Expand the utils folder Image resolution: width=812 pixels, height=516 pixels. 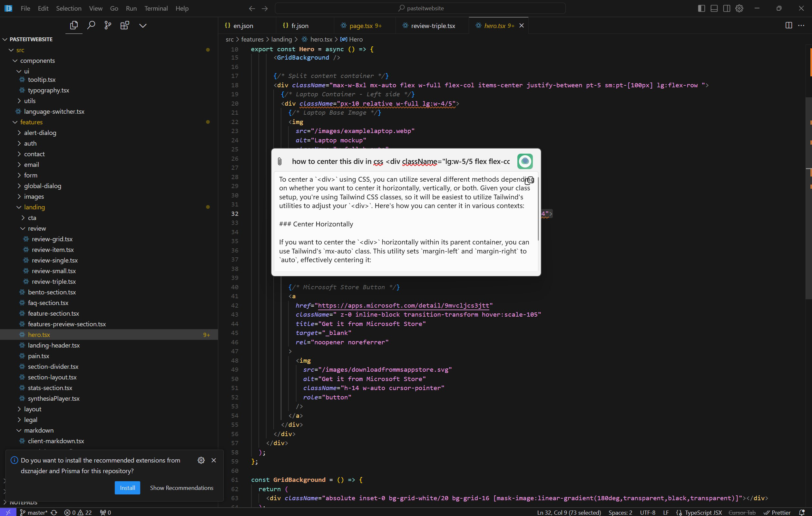click(x=109, y=101)
